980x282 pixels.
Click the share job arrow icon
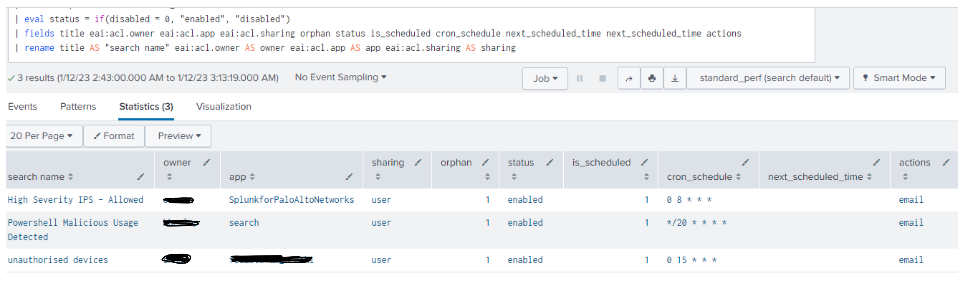629,79
